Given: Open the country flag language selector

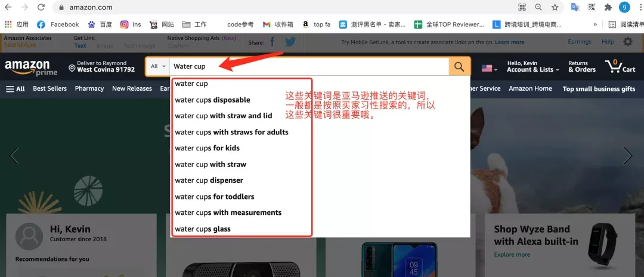Looking at the screenshot, I should pyautogui.click(x=490, y=68).
